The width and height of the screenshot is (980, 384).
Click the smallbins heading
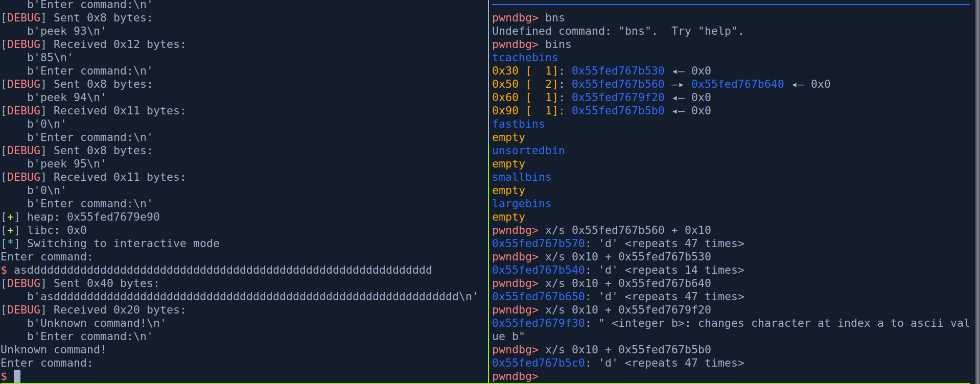pos(522,177)
